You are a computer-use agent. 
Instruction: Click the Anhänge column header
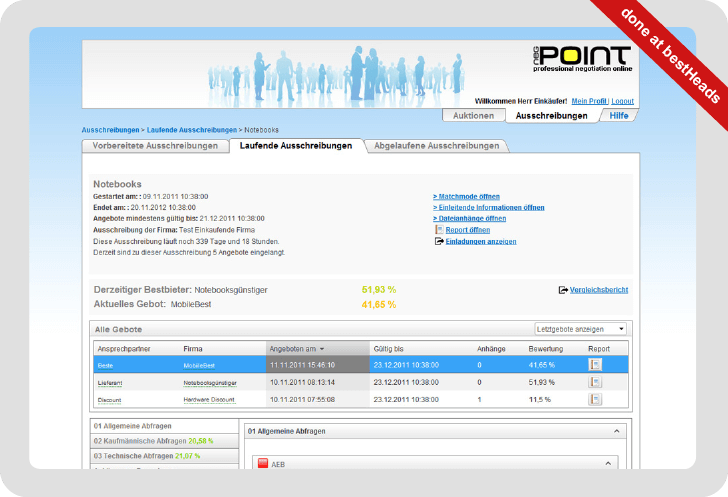tap(491, 349)
